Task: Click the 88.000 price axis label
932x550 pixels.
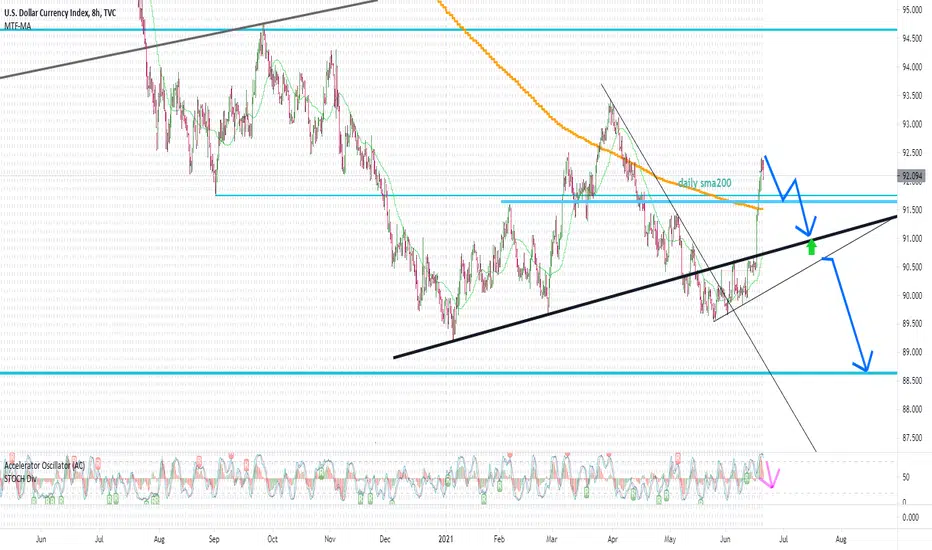Action: (912, 409)
